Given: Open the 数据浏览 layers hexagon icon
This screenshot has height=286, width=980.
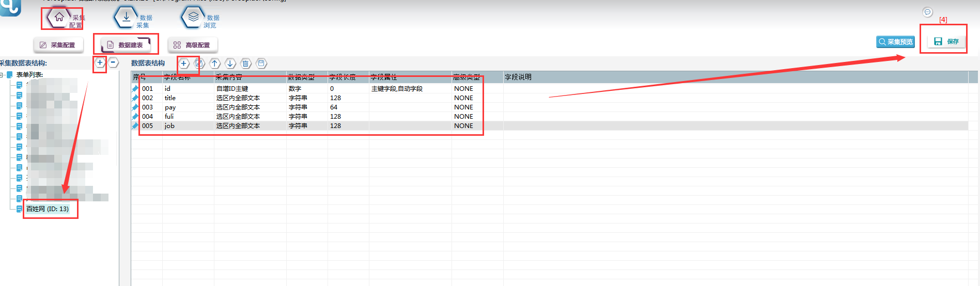Looking at the screenshot, I should pos(193,18).
